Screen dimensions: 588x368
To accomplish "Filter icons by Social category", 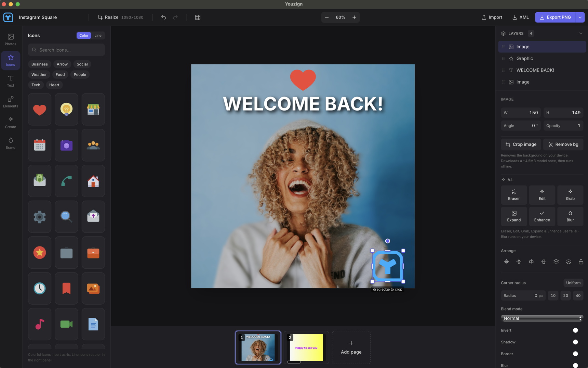I will 82,64.
